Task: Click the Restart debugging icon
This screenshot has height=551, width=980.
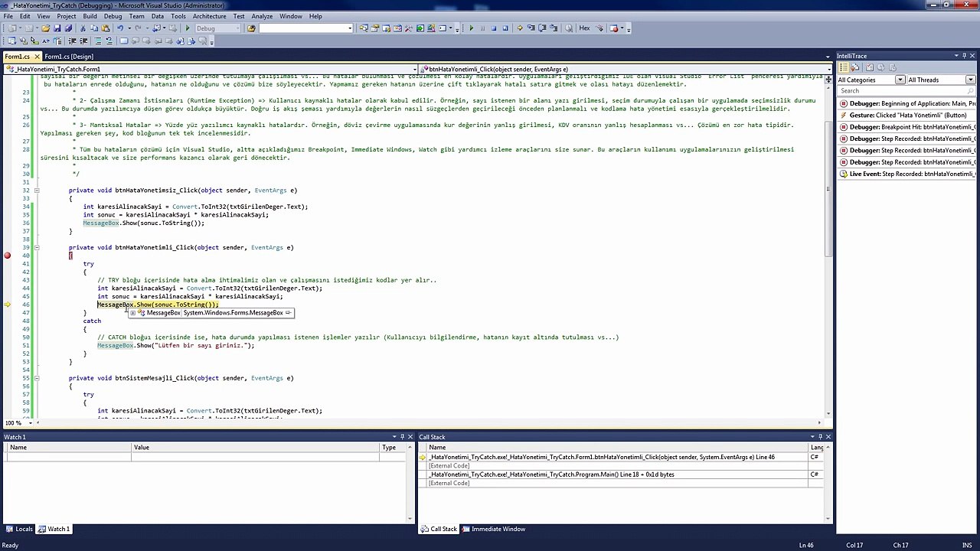Action: pos(505,28)
